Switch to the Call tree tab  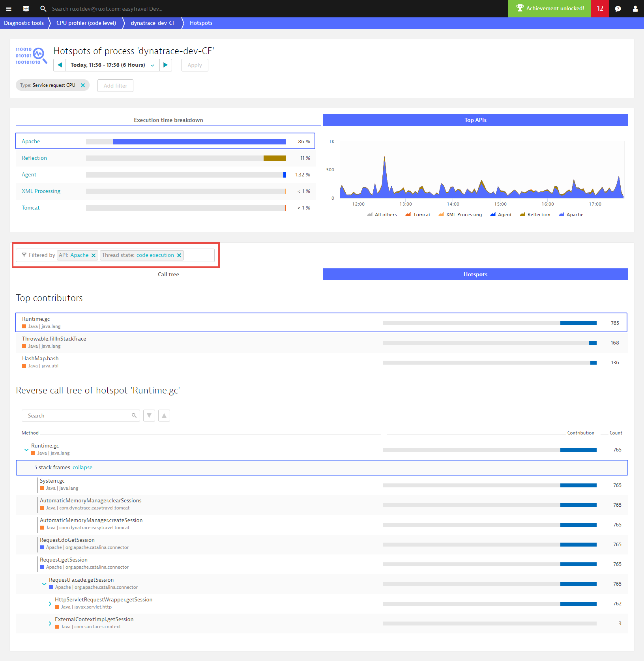pos(168,274)
